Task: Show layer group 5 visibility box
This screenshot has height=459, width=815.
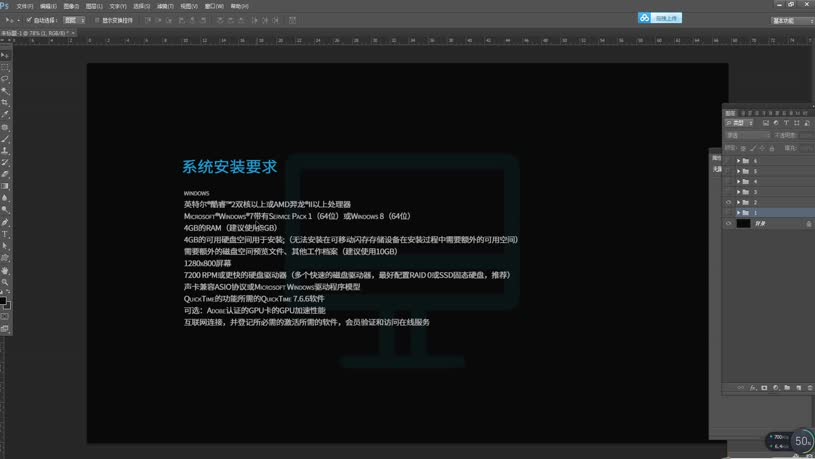Action: click(x=728, y=171)
